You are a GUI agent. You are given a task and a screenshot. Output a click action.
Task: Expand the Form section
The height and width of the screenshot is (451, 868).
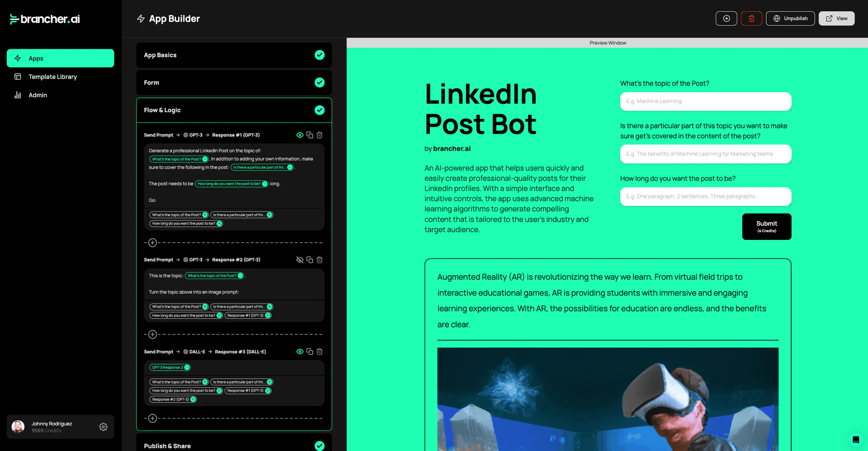tap(234, 83)
